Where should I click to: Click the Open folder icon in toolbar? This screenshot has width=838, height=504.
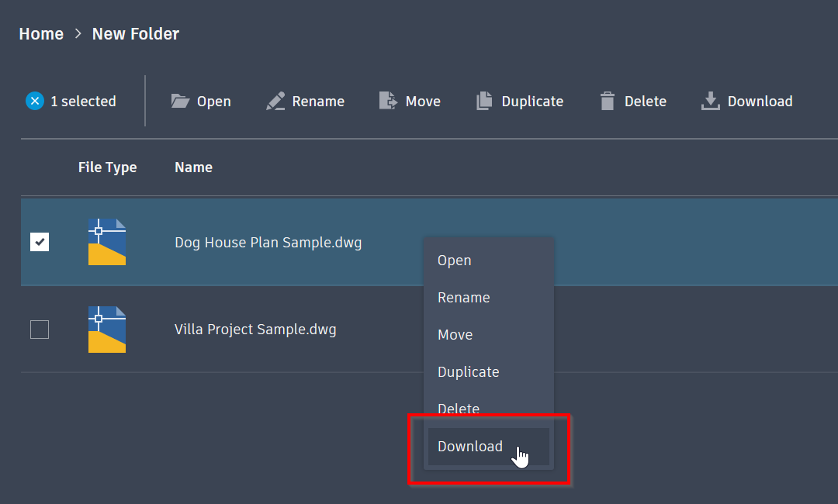pyautogui.click(x=180, y=101)
